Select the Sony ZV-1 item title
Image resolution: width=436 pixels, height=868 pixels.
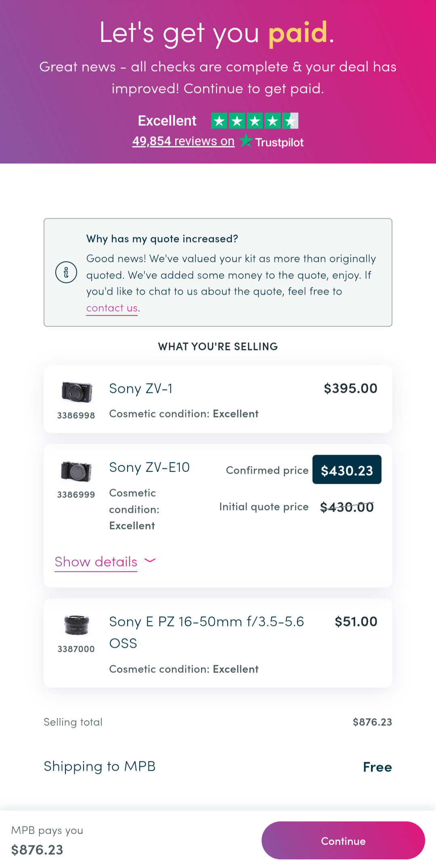coord(141,388)
